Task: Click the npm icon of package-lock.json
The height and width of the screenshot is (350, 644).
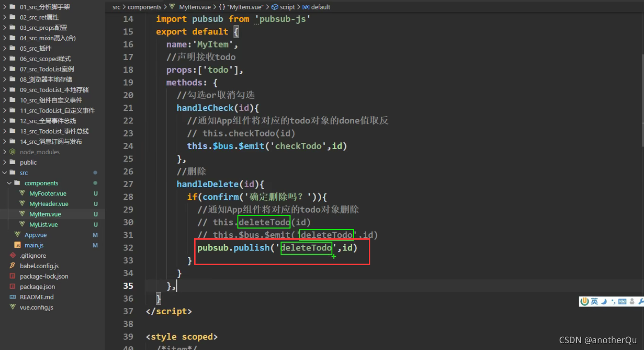Action: pos(13,276)
